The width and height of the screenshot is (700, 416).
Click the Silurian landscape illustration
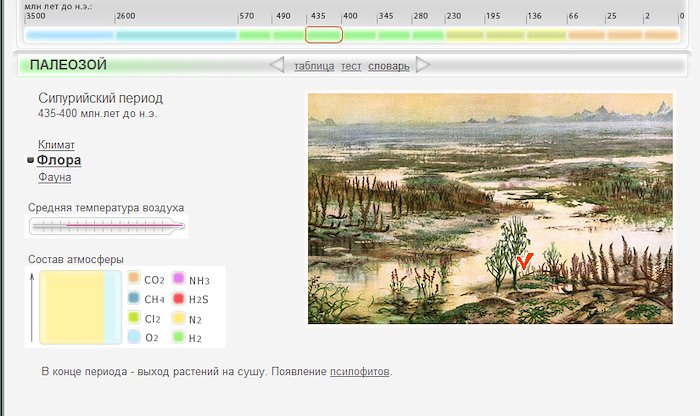click(490, 208)
